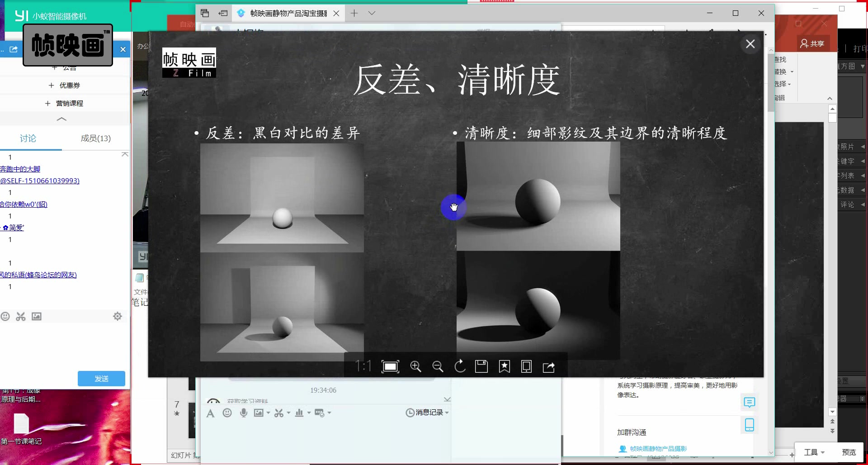Expand the 选择 dropdown in PowerPoint ribbon

pos(789,84)
